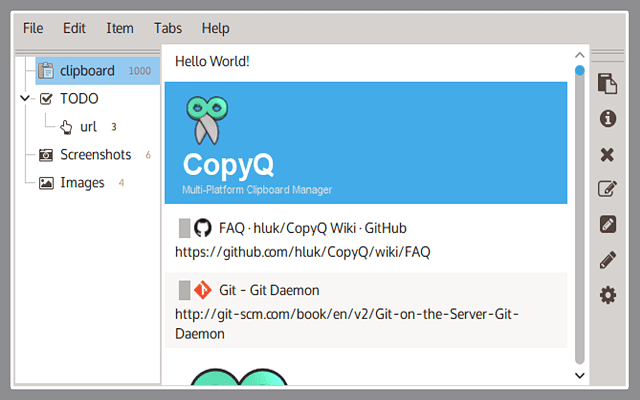Select the Screenshots tab in sidebar
640x400 pixels.
pos(95,155)
